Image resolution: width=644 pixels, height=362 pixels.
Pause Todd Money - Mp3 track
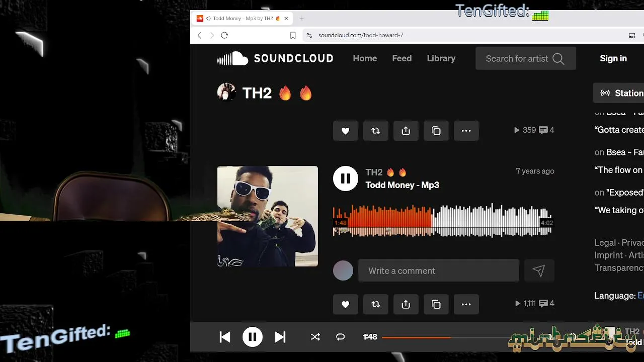(346, 178)
